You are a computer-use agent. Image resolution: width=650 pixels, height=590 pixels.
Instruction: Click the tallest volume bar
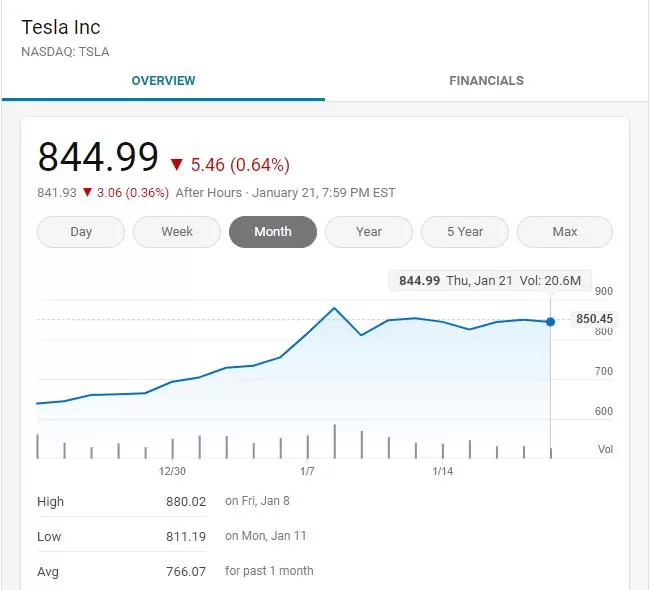(335, 441)
